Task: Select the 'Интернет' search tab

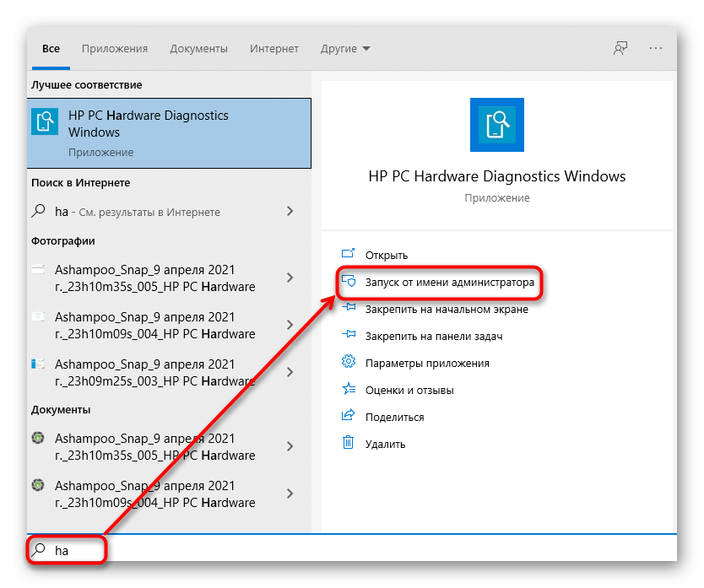Action: tap(274, 49)
